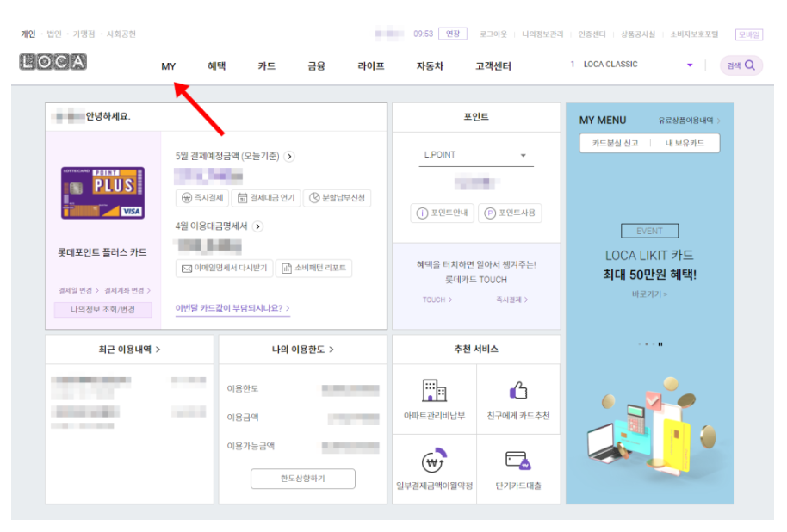Click the 친구에게 카드추천 thumbs-up icon
The image size is (787, 532).
pos(518,390)
